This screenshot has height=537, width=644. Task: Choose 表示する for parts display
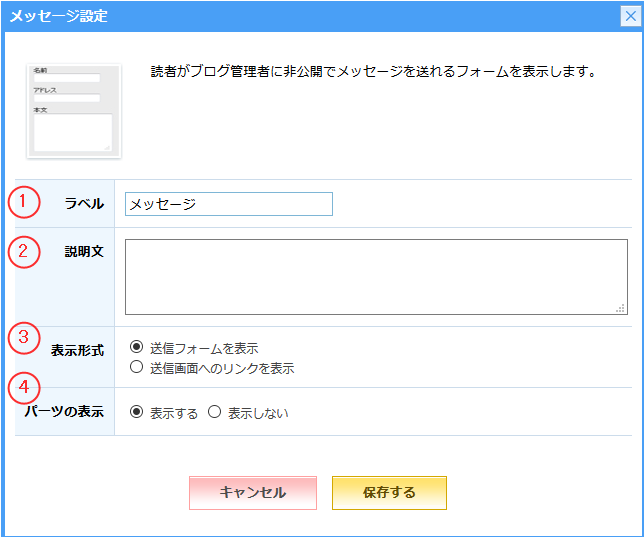(x=137, y=412)
